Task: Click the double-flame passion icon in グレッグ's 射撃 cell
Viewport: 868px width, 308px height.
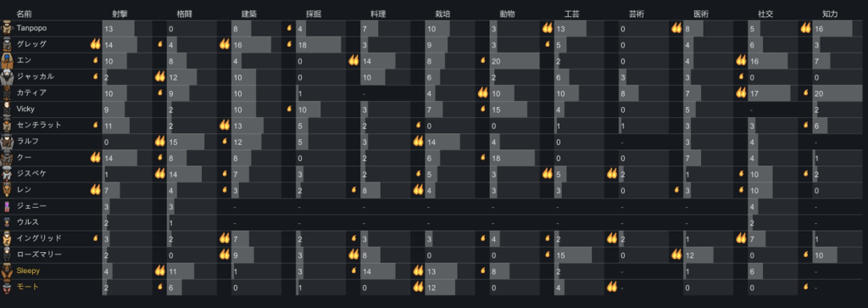Action: tap(95, 44)
